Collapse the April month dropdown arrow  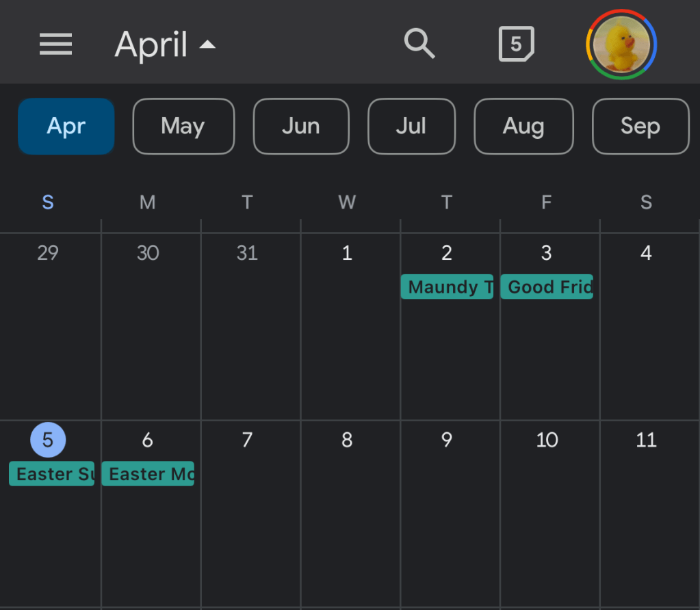[207, 45]
